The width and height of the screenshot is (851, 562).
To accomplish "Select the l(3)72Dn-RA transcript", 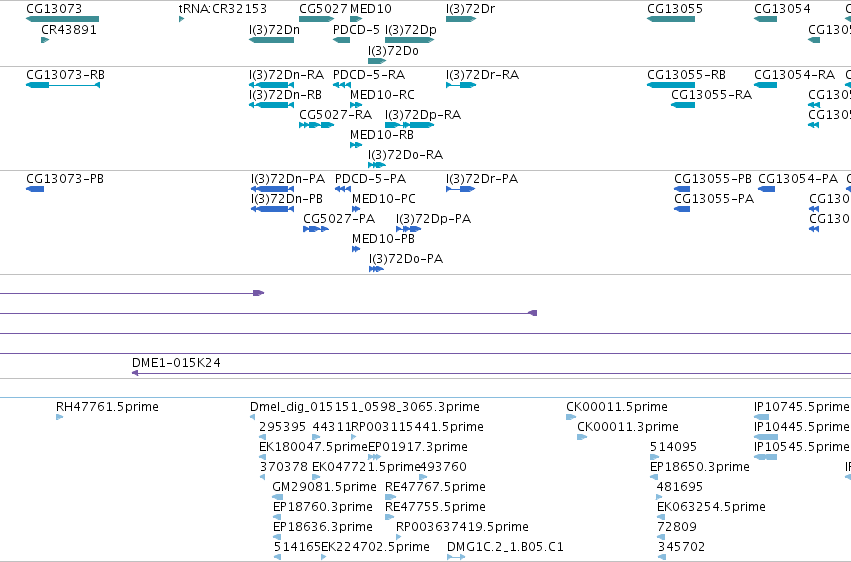I will tap(271, 85).
